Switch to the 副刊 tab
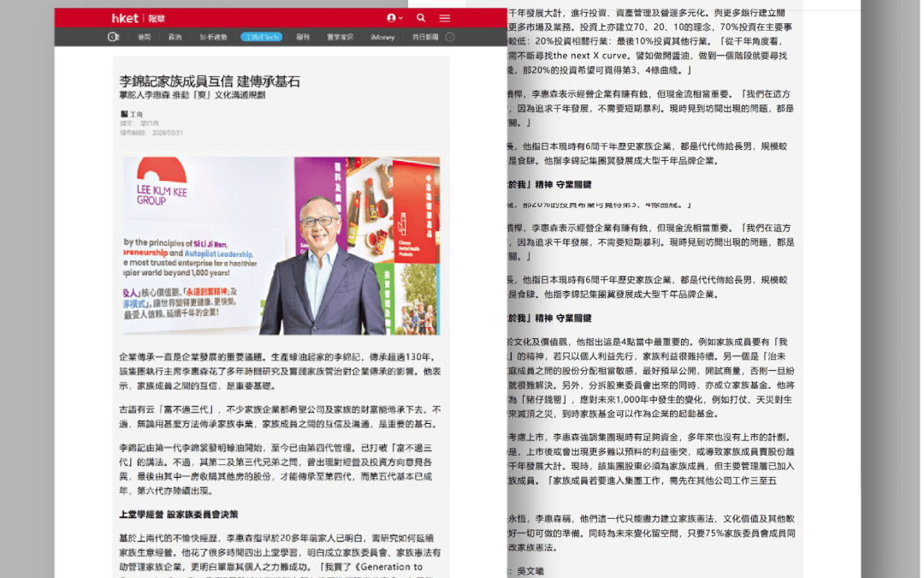Screen dimensions: 924x578 (303, 37)
